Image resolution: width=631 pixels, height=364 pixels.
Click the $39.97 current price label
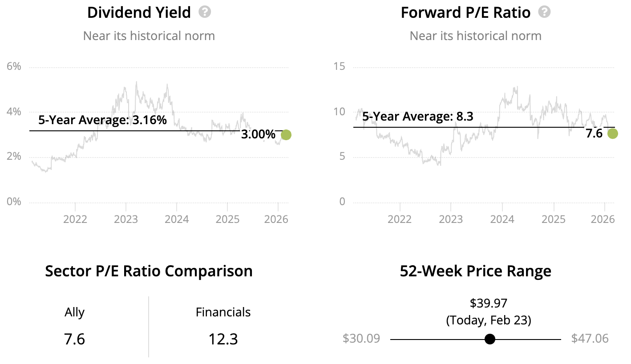pyautogui.click(x=489, y=303)
